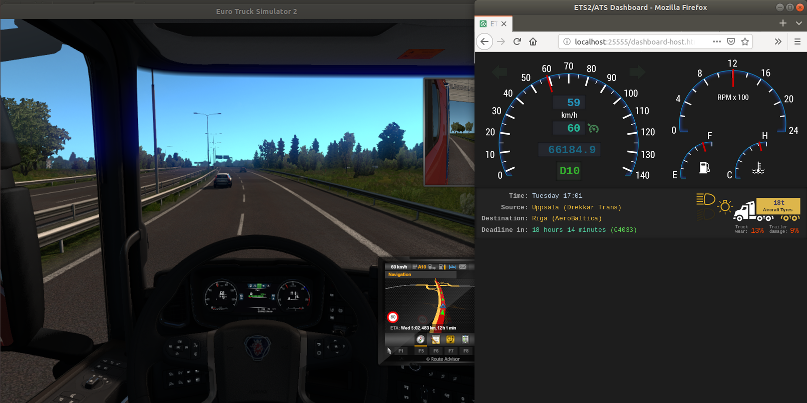Click the 80 speed limit sign in GPS
The height and width of the screenshot is (403, 807).
(393, 317)
